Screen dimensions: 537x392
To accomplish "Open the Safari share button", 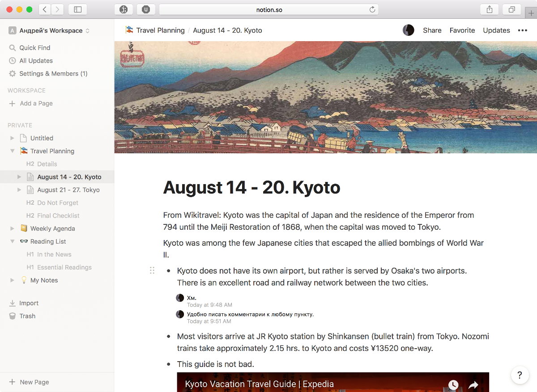I will pos(490,9).
